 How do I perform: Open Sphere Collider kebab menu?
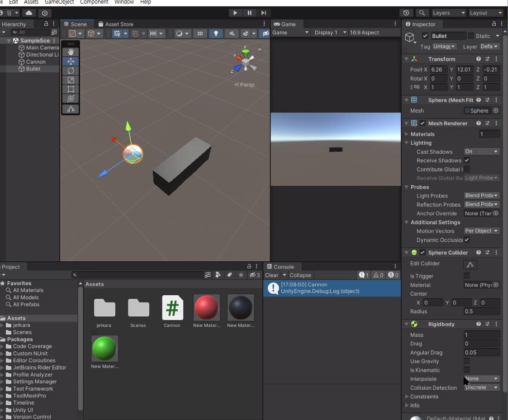496,252
